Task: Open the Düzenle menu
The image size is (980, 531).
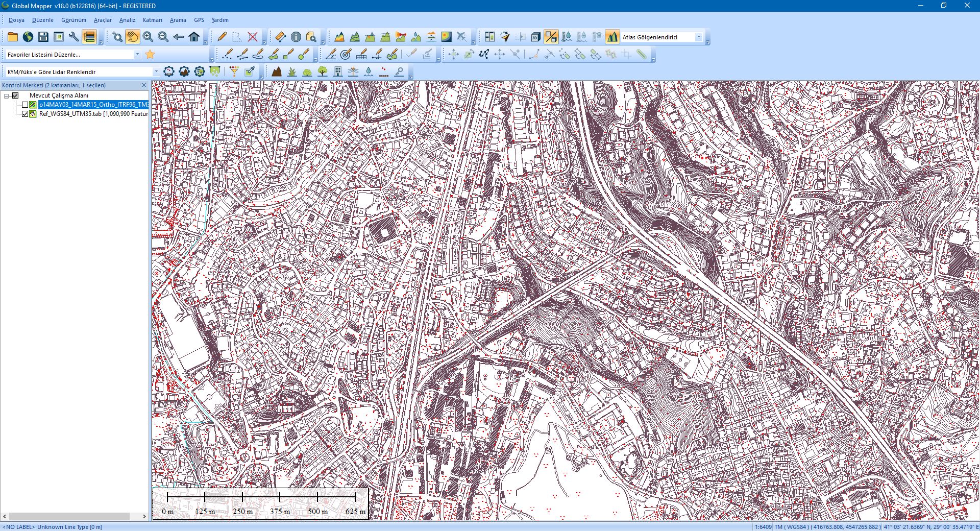Action: pos(43,20)
